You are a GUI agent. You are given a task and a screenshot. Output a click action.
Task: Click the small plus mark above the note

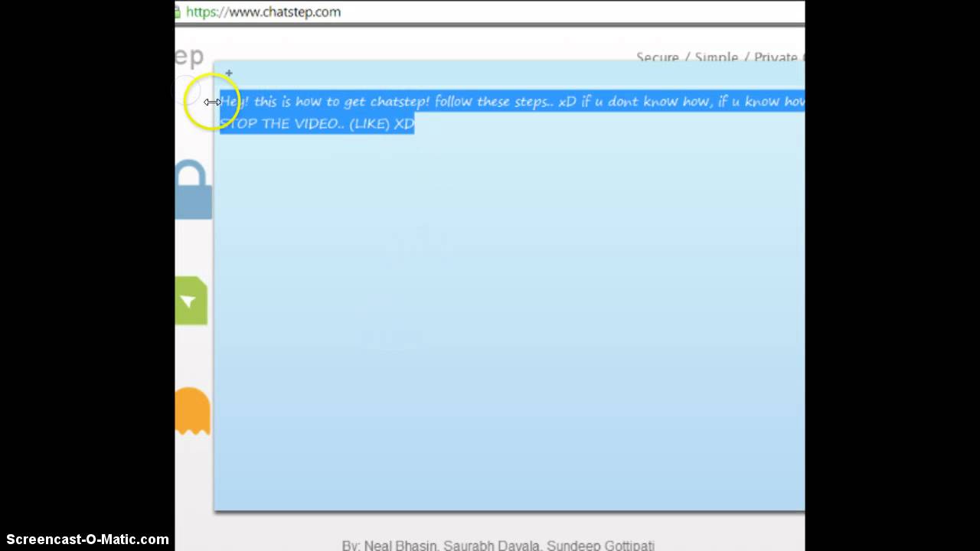(x=229, y=73)
